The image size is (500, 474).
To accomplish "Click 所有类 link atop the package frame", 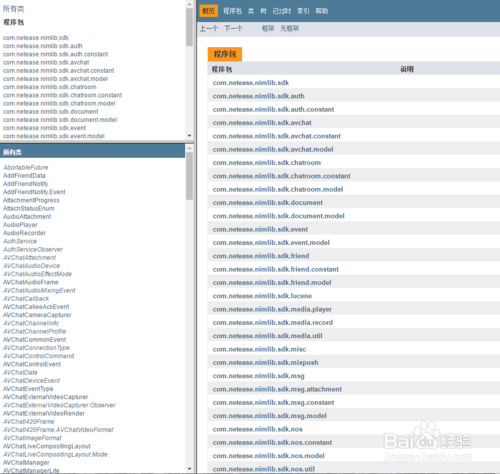I will pos(13,9).
